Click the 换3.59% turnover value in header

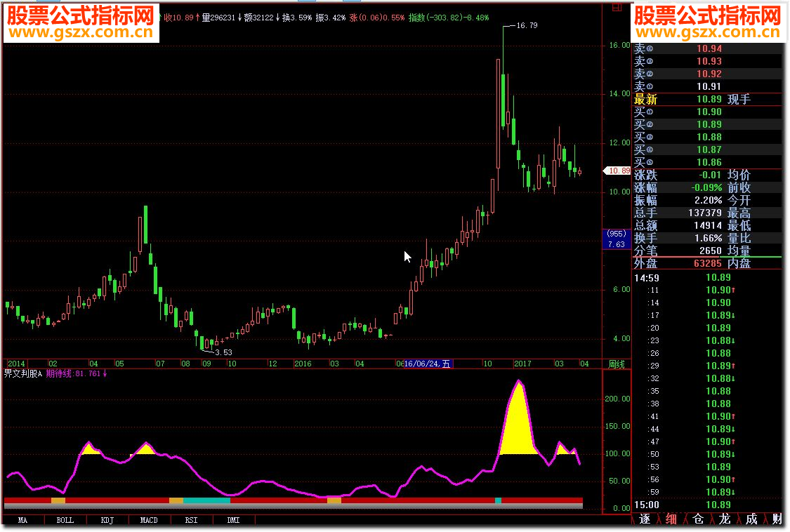(x=297, y=18)
